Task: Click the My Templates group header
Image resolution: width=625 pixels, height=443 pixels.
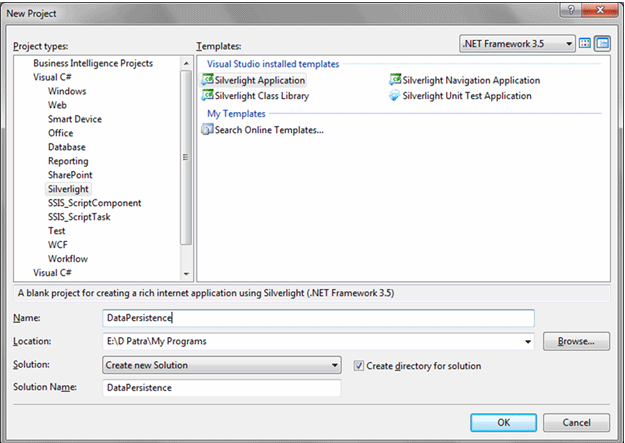Action: 236,114
